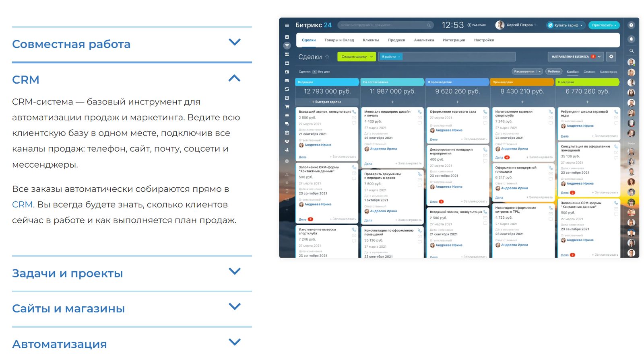
Task: Click the help question mark icon
Action: [x=631, y=25]
